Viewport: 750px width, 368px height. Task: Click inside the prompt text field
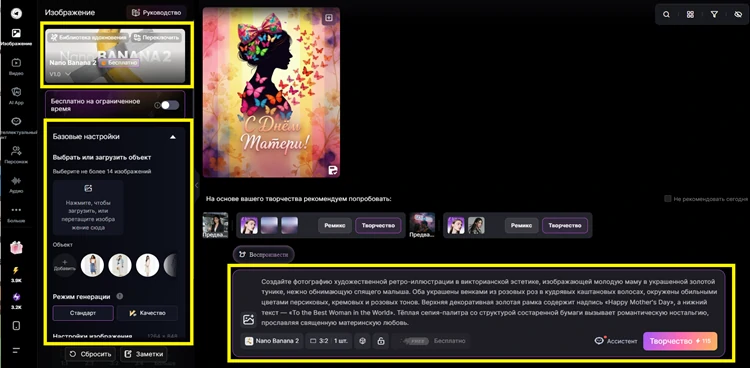point(488,302)
